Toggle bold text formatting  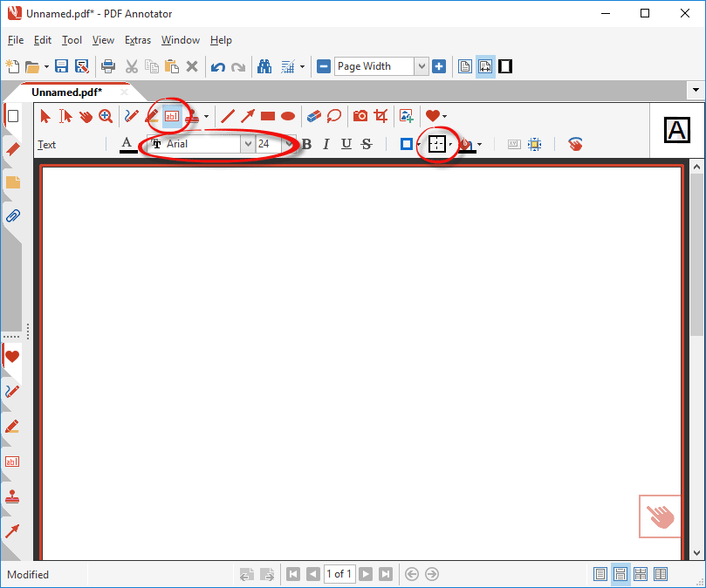305,144
